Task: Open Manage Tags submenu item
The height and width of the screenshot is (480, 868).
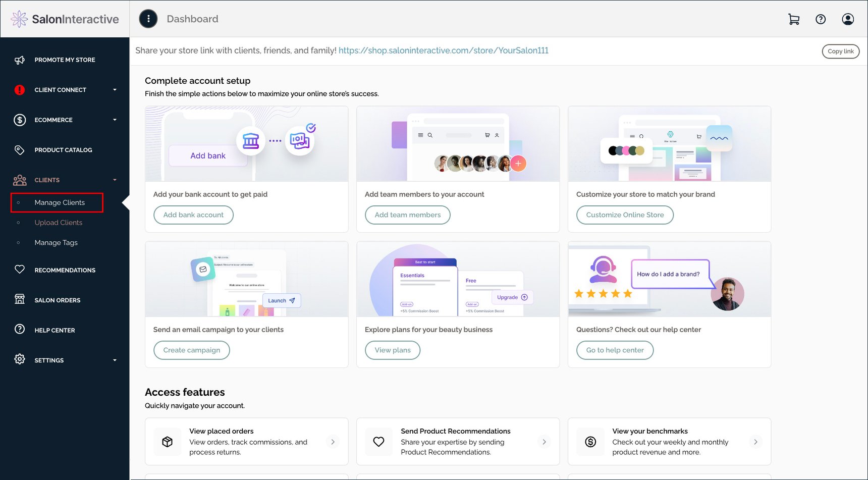Action: 56,243
